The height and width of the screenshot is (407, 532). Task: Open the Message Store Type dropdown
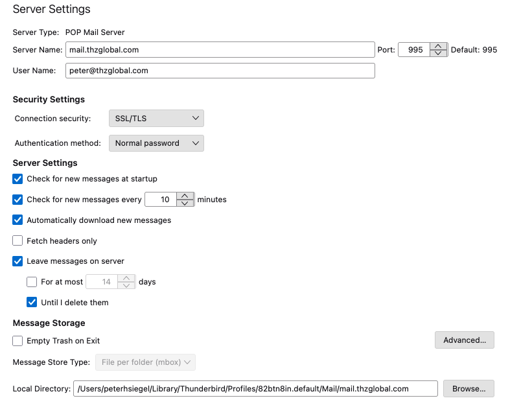click(145, 362)
